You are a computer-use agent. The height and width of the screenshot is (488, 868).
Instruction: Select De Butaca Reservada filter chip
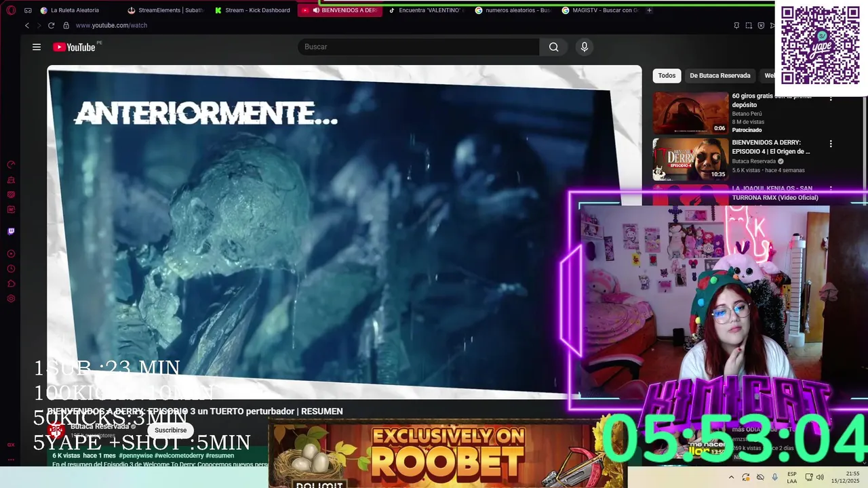[x=720, y=75]
